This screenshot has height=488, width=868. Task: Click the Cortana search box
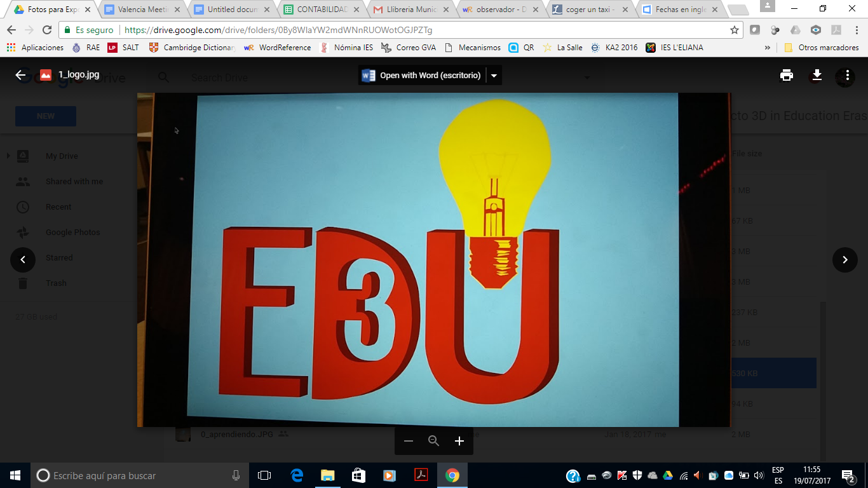click(x=140, y=475)
